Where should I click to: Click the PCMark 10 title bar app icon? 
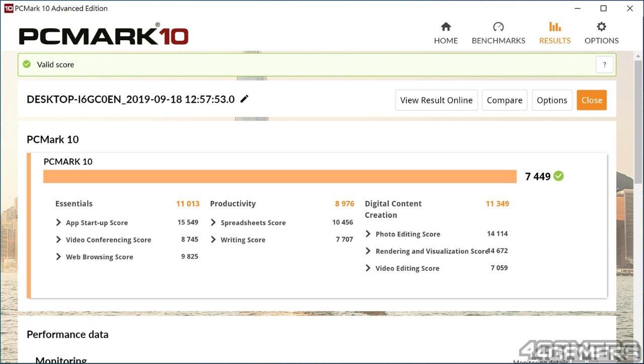[9, 8]
